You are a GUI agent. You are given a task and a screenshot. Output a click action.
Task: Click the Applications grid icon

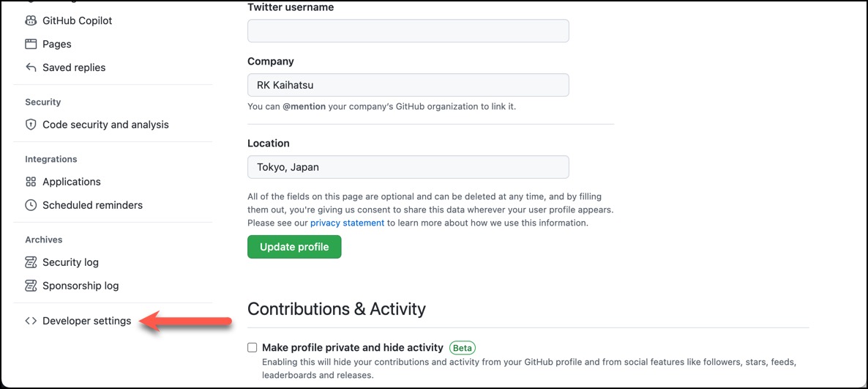[x=31, y=182]
